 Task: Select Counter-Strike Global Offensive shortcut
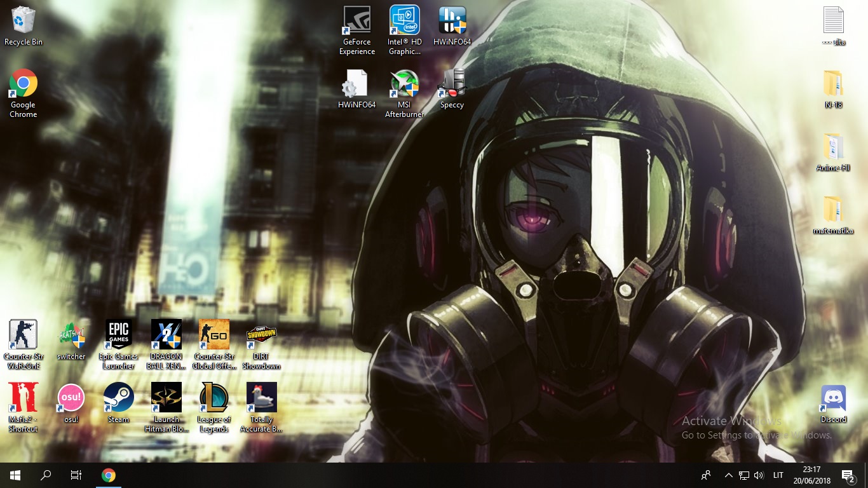tap(214, 344)
